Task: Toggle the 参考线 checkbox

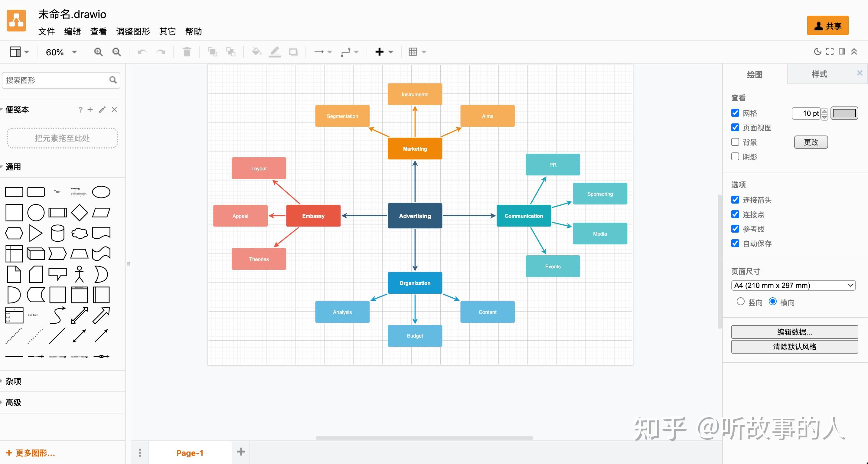Action: 735,229
